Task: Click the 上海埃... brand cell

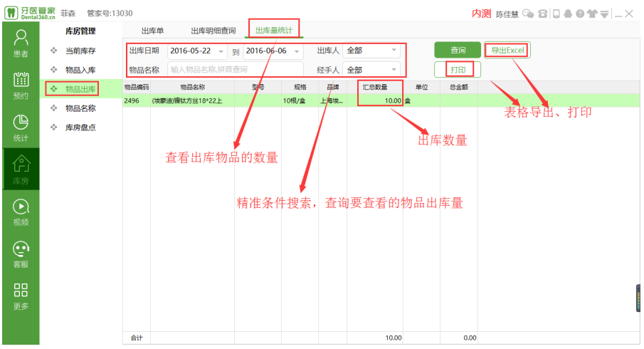Action: click(x=332, y=100)
